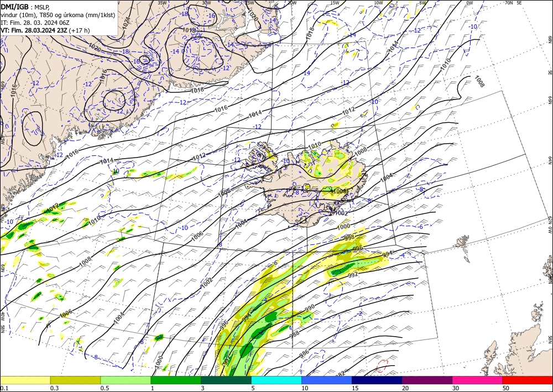Click the olive 0.3–0.5 legend color band

(75, 380)
